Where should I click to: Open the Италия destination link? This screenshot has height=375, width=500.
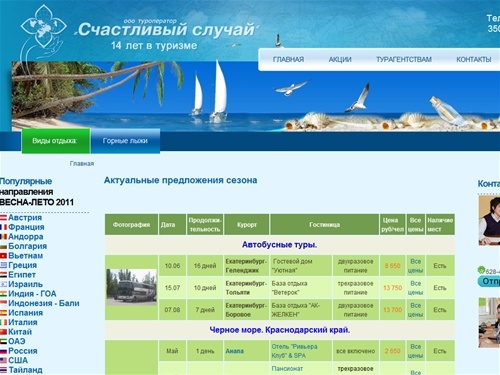[x=23, y=322]
